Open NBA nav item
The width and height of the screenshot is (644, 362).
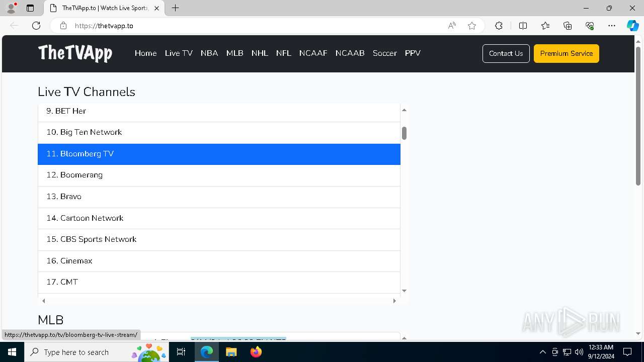coord(209,53)
